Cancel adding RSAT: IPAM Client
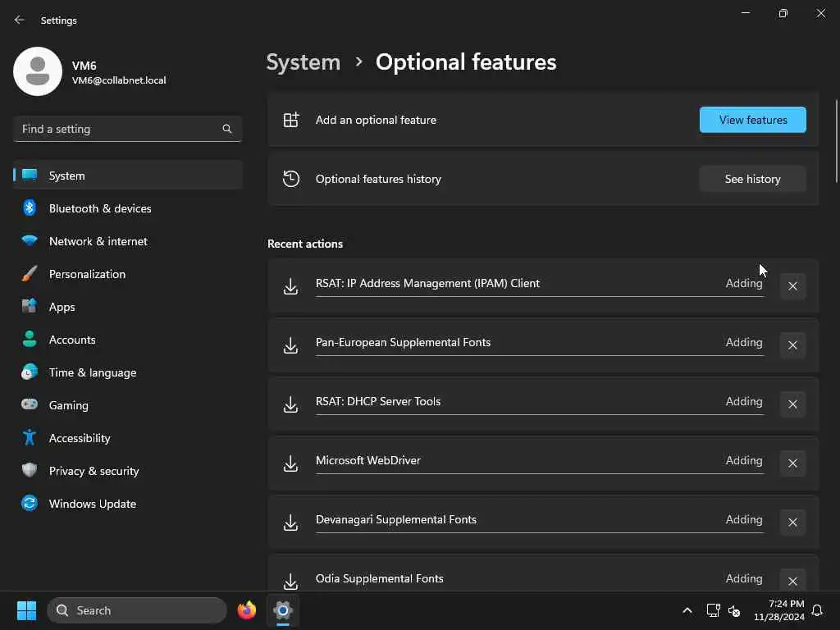 (792, 286)
